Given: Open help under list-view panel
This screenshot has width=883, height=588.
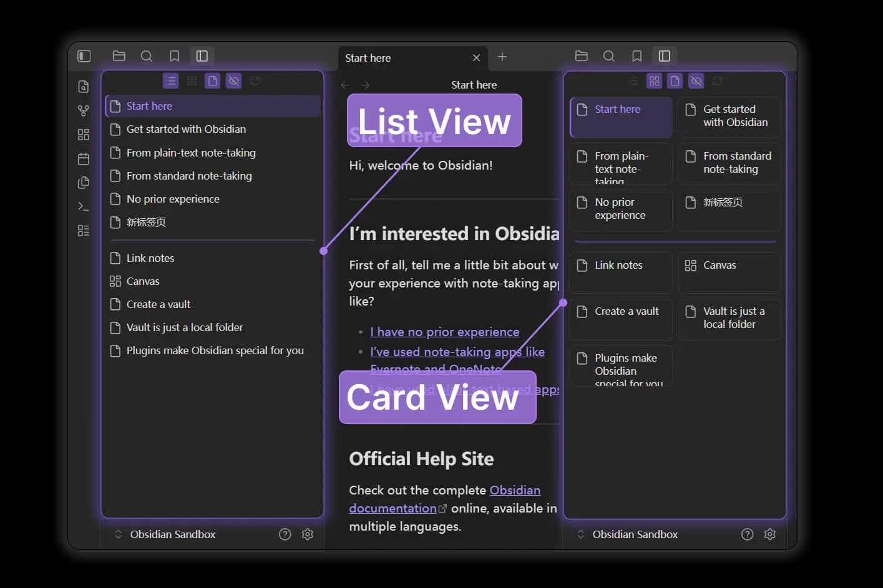Looking at the screenshot, I should tap(285, 534).
